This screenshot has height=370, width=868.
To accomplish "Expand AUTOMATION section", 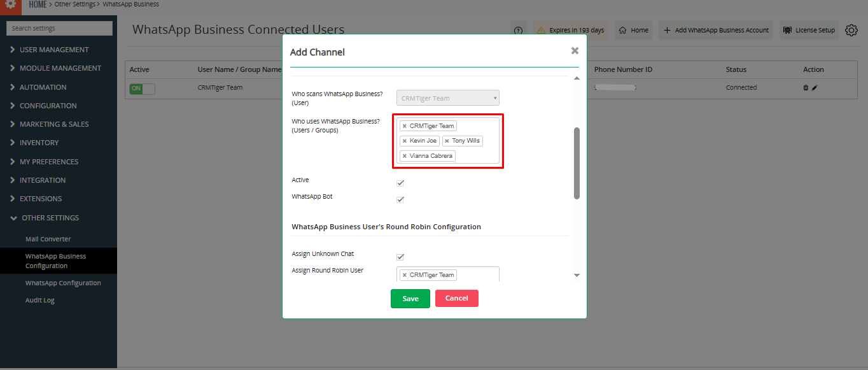I will pyautogui.click(x=38, y=87).
